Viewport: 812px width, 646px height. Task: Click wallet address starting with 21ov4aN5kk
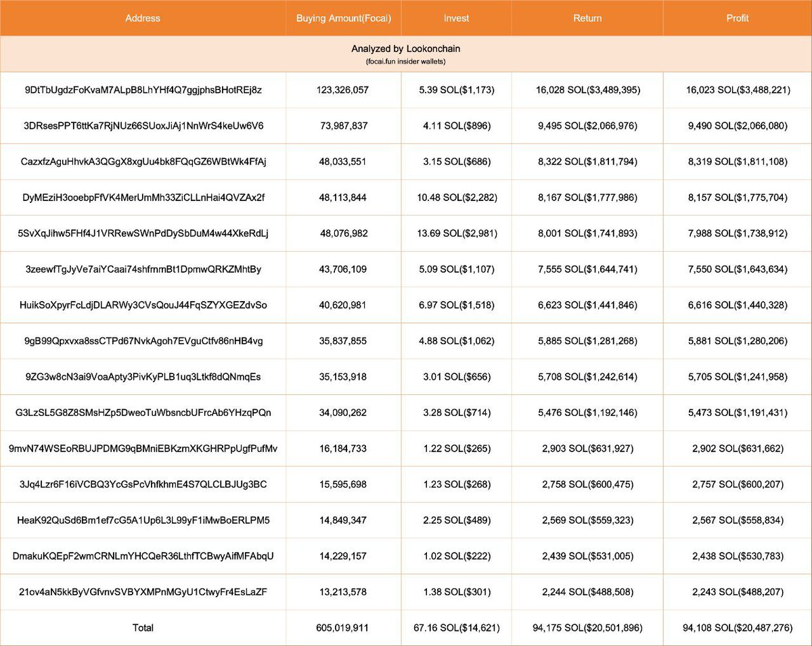point(142,591)
